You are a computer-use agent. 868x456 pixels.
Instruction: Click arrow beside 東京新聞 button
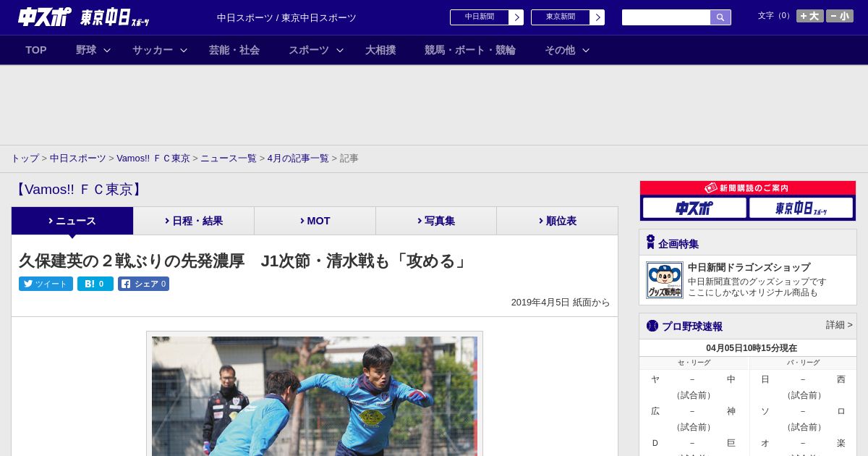click(597, 17)
